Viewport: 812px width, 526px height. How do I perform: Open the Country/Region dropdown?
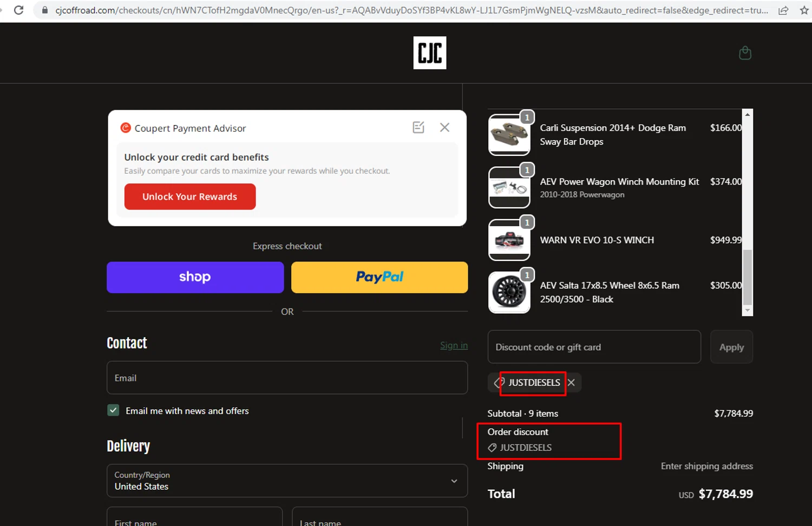(287, 481)
